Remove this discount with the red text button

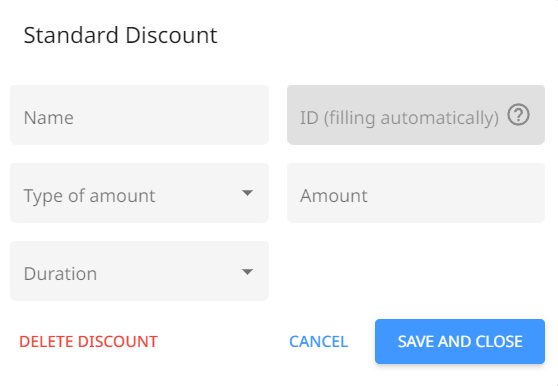tap(88, 342)
